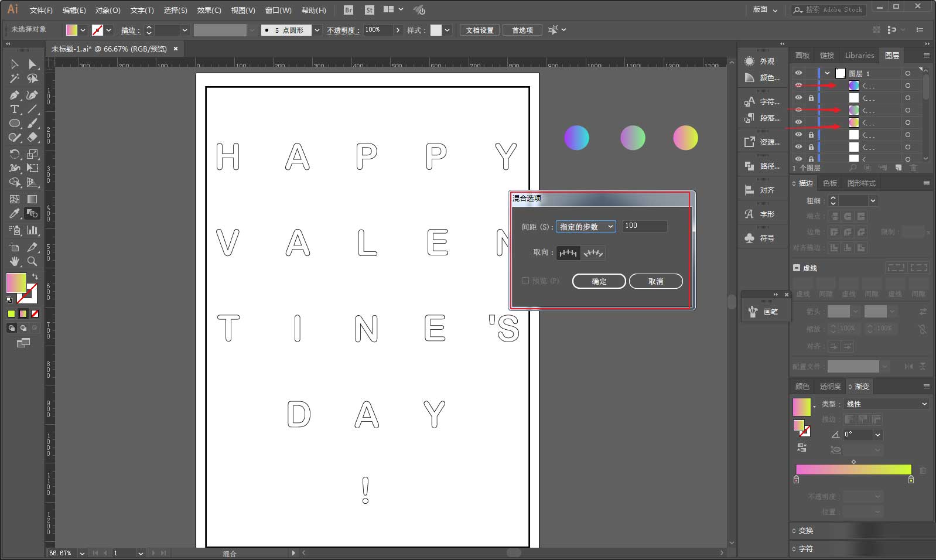
Task: Click the pink-yellow gradient slider bar
Action: [x=853, y=469]
